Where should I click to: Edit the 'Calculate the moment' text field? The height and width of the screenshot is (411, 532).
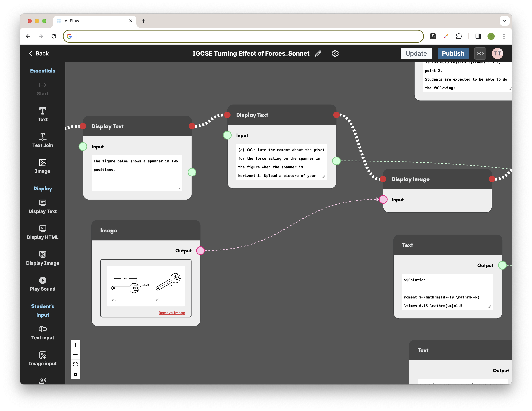[281, 162]
